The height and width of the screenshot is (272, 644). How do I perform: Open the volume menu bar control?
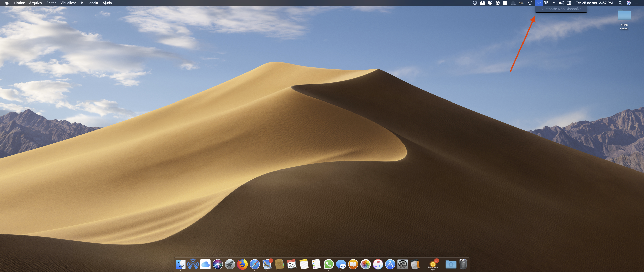pos(561,3)
